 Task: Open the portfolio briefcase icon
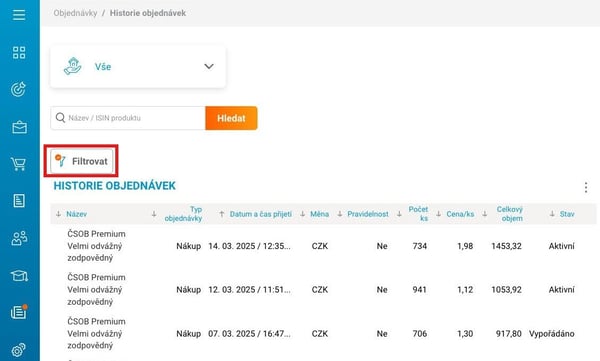(19, 127)
